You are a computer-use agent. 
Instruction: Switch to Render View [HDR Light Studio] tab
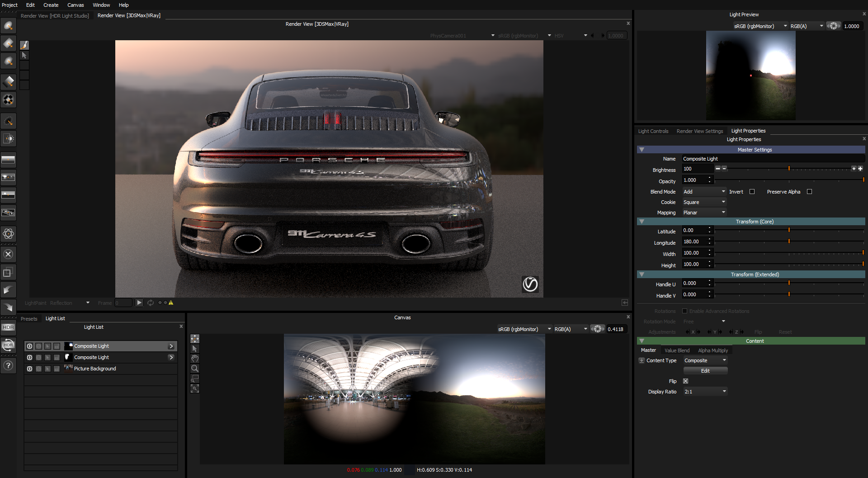click(55, 16)
